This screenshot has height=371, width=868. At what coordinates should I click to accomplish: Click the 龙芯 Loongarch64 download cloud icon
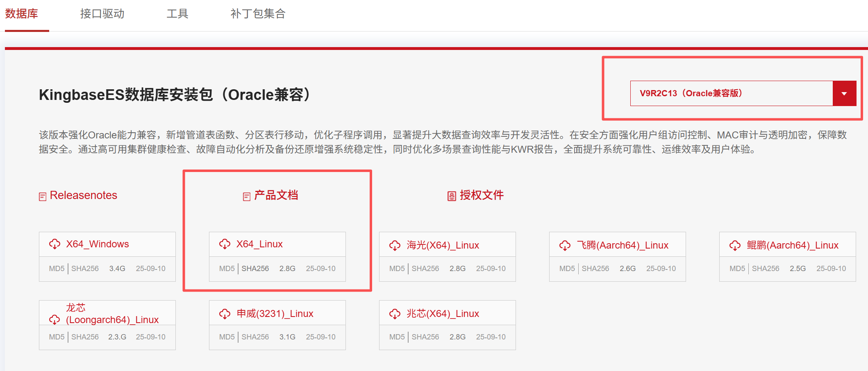coord(55,320)
